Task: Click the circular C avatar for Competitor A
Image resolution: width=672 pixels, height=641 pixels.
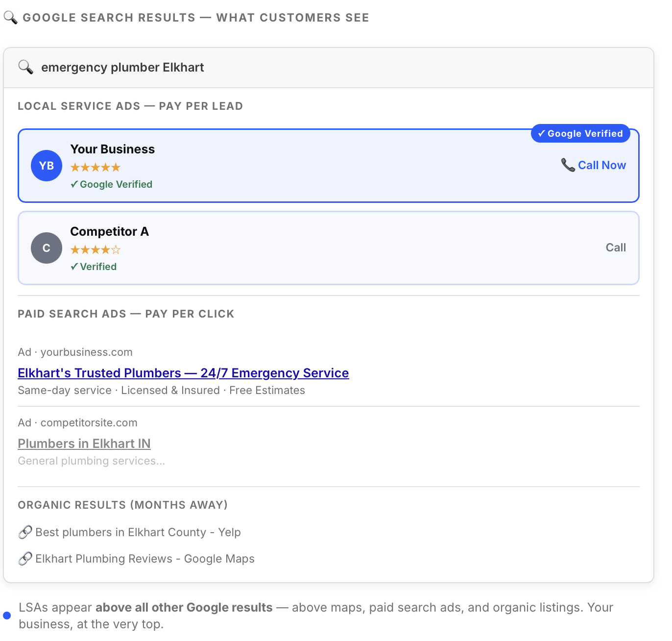Action: (x=46, y=248)
